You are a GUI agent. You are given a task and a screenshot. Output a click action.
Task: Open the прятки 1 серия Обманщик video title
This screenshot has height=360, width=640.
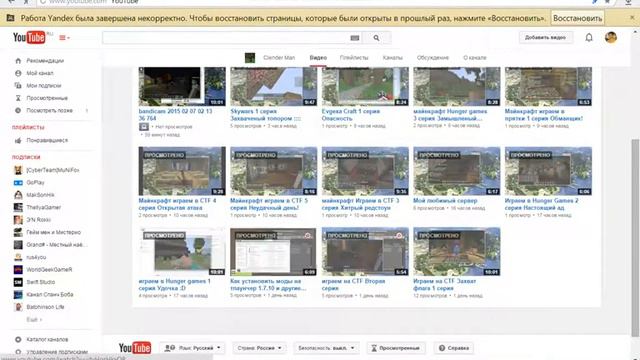[544, 115]
